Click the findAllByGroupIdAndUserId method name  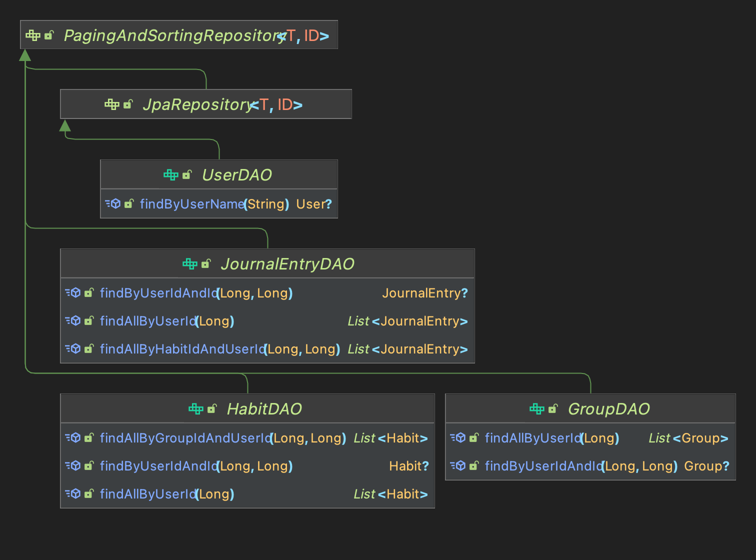185,438
